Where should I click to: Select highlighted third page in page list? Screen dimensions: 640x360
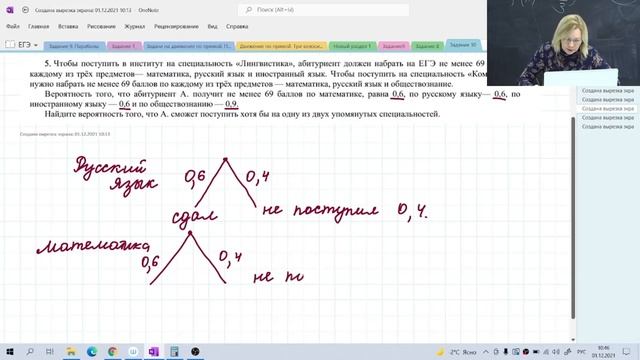point(608,109)
